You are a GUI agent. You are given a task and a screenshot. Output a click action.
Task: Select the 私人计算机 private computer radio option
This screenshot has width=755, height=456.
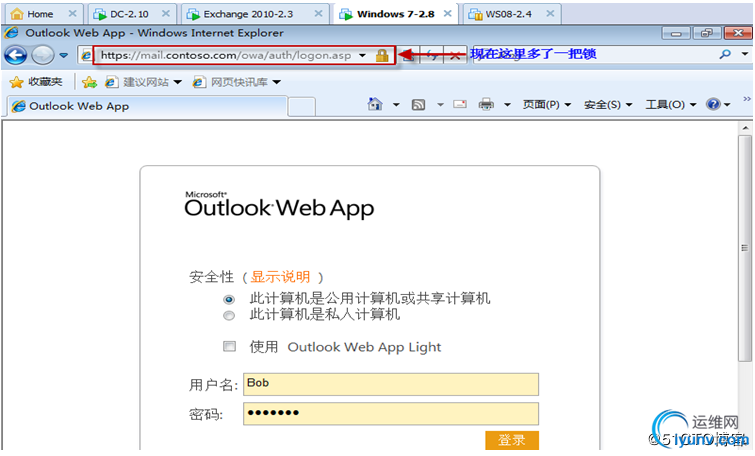(x=229, y=316)
